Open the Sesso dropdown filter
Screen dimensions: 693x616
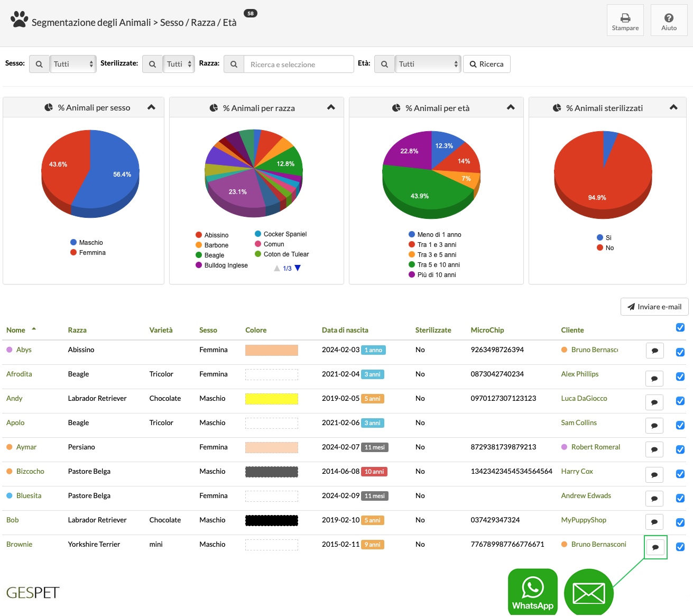tap(73, 64)
